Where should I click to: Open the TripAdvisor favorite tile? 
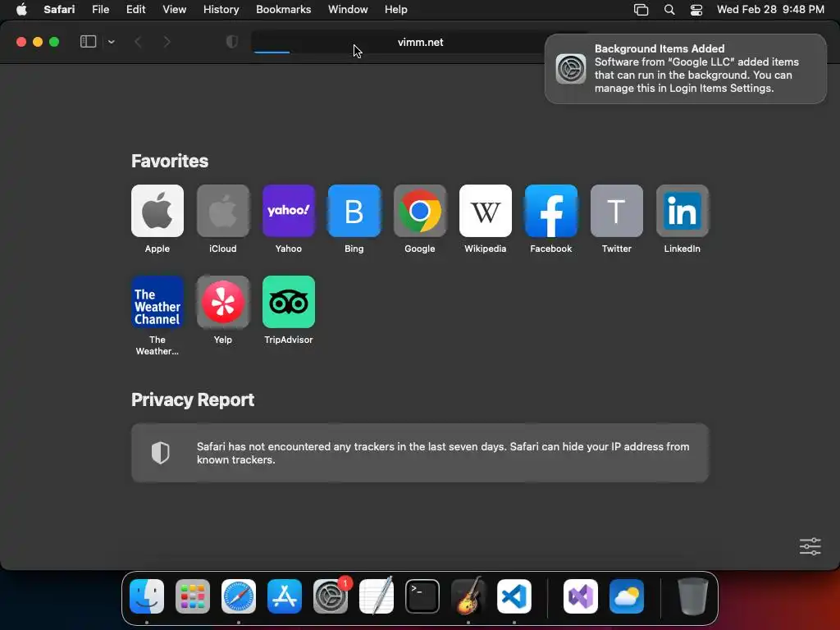288,302
